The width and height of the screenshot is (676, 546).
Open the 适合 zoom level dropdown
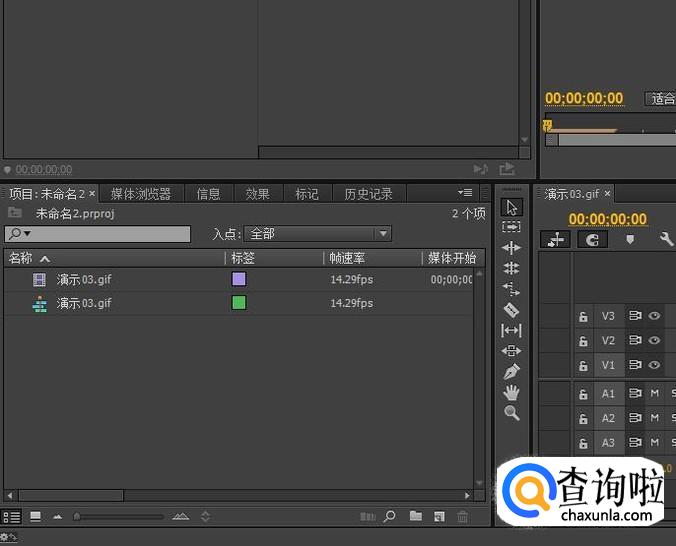660,99
